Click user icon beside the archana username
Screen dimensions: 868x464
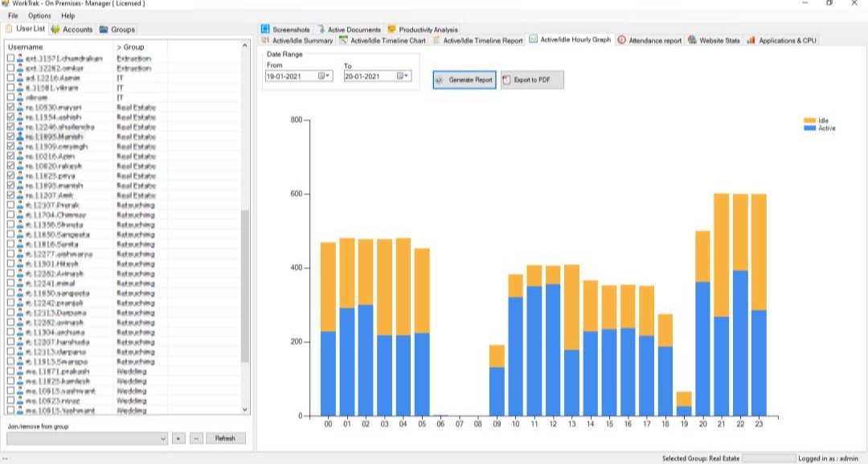click(20, 332)
